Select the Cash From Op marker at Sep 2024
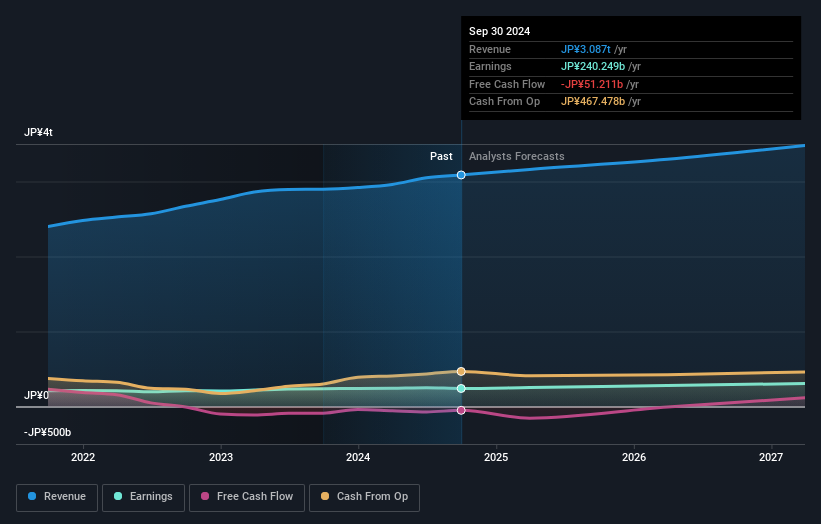Viewport: 821px width, 524px height. point(461,371)
